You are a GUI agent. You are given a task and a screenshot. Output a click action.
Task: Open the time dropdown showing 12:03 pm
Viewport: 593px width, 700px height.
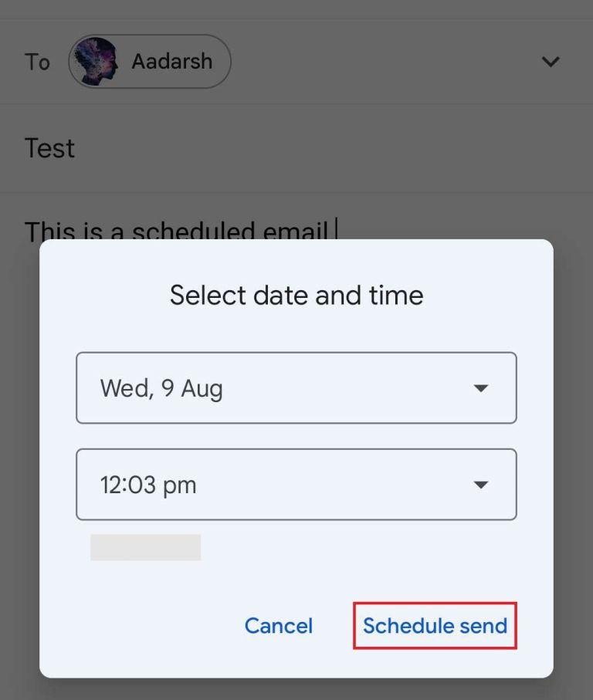point(296,485)
